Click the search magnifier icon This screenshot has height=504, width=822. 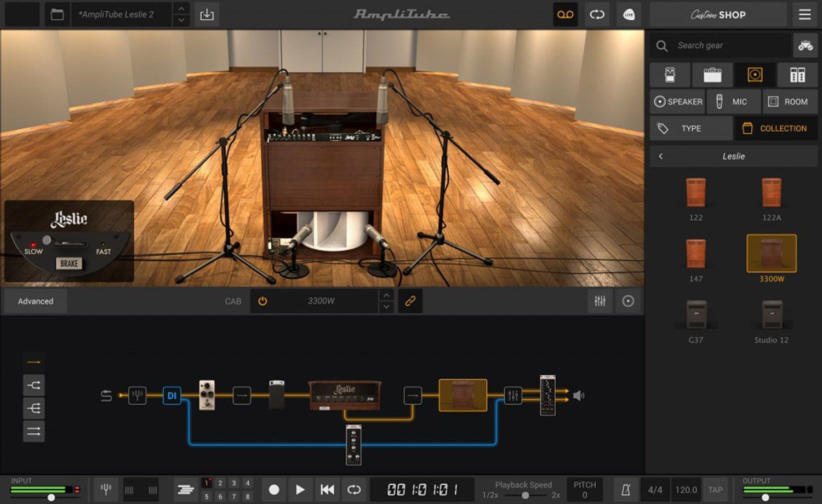coord(662,46)
